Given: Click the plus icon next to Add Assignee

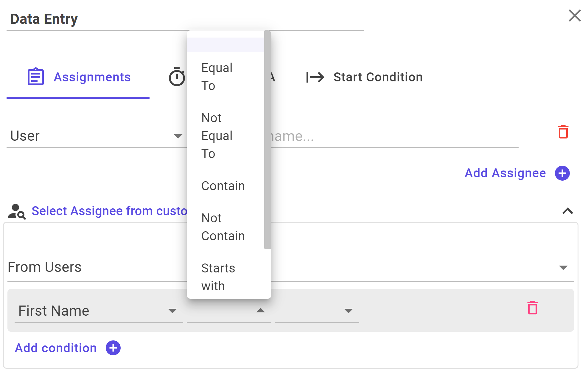Looking at the screenshot, I should 562,173.
